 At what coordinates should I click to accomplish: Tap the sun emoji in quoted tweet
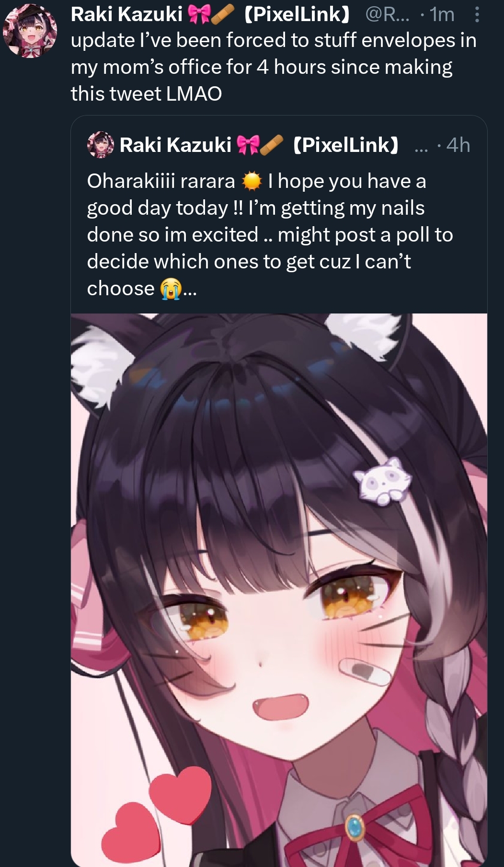(x=252, y=182)
